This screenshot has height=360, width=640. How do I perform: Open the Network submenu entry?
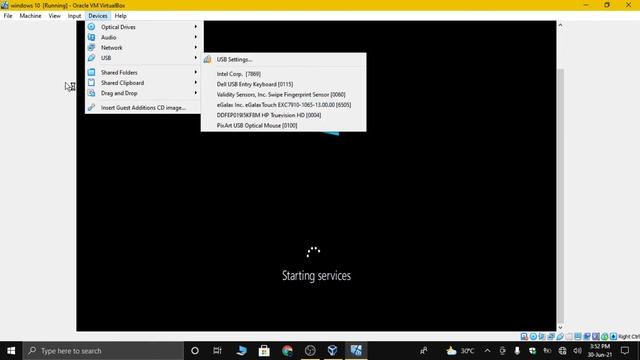click(x=142, y=48)
